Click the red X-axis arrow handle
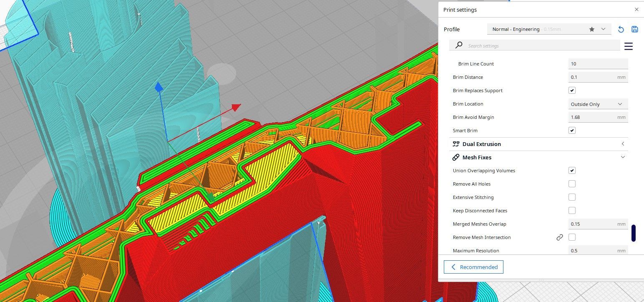The width and height of the screenshot is (644, 302). [x=236, y=108]
